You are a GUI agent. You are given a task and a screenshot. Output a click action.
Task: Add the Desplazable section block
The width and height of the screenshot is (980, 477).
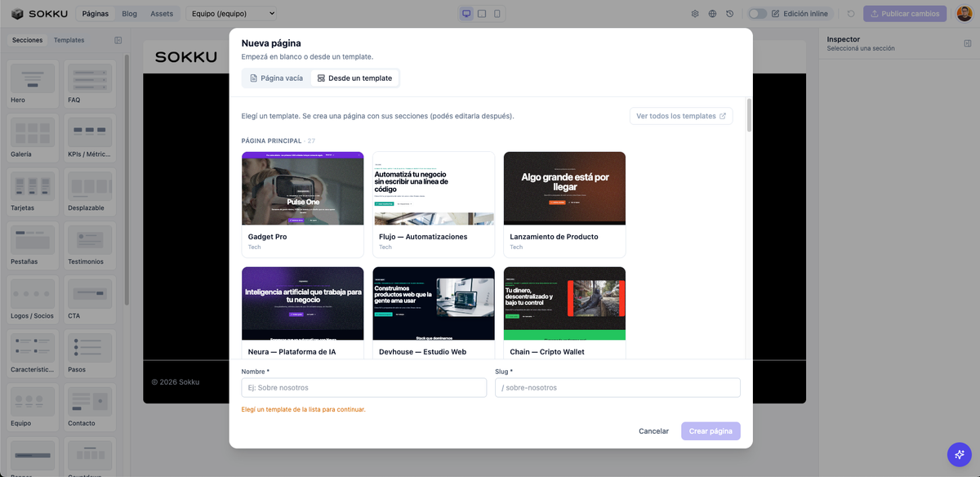[x=90, y=191]
